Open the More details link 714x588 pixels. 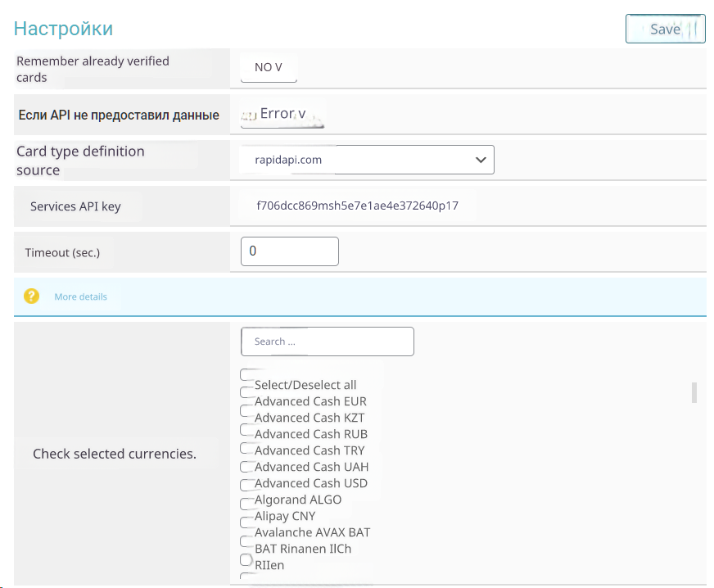(x=80, y=296)
